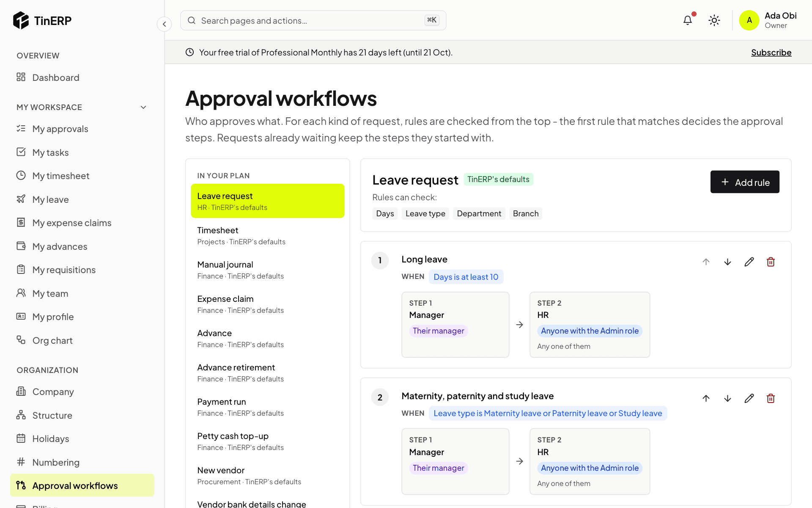The width and height of the screenshot is (812, 508).
Task: Click the Add rule button
Action: (745, 182)
